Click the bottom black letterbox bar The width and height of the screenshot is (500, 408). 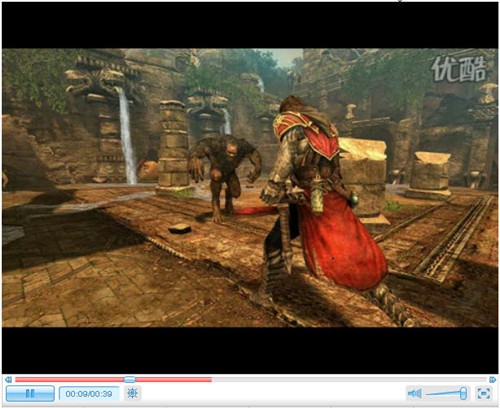point(250,350)
